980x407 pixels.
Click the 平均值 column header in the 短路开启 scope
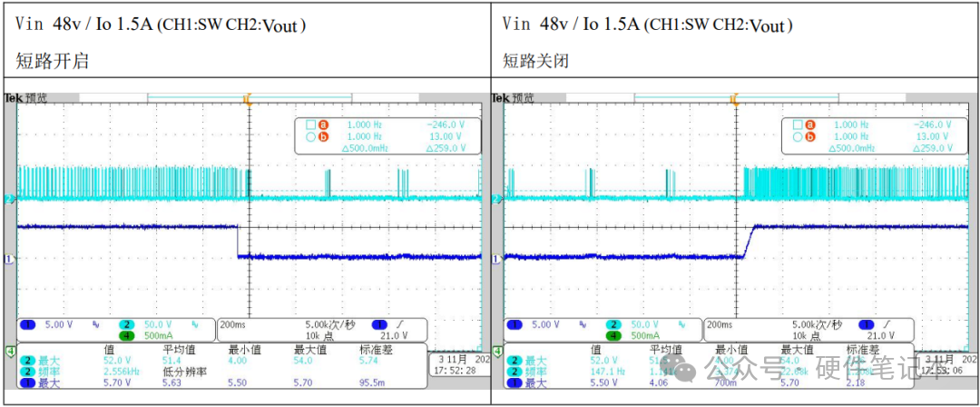pos(181,349)
